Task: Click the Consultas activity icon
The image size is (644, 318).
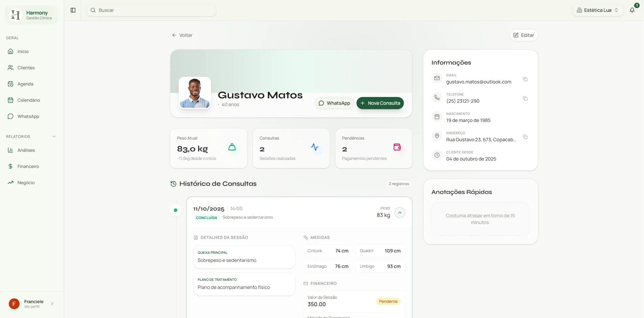Action: click(315, 147)
